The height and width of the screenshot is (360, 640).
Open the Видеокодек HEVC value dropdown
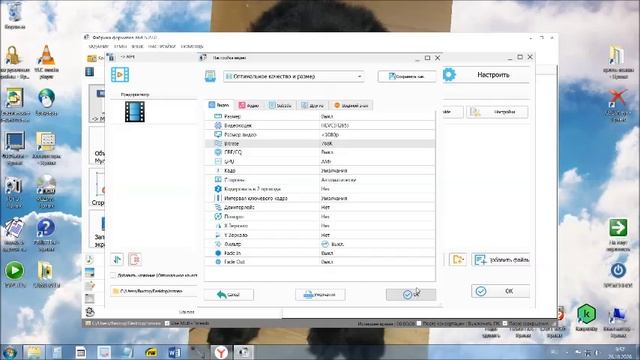[x=377, y=125]
